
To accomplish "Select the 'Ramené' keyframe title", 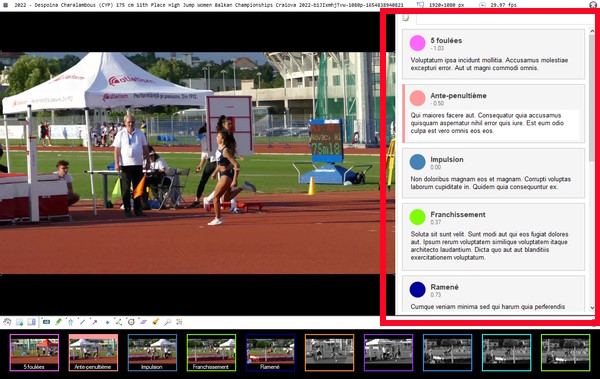I will pos(444,287).
